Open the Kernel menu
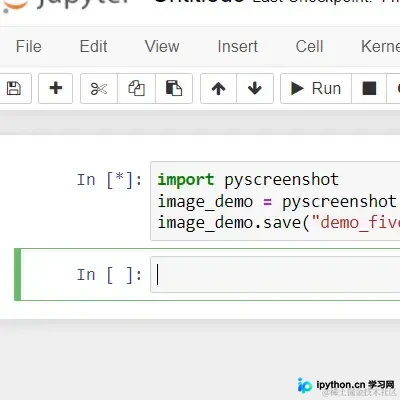The height and width of the screenshot is (400, 400). point(380,46)
